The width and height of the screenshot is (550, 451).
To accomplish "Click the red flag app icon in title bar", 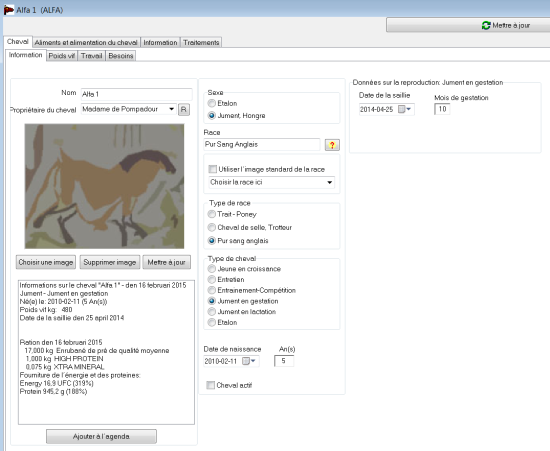I will [x=9, y=10].
